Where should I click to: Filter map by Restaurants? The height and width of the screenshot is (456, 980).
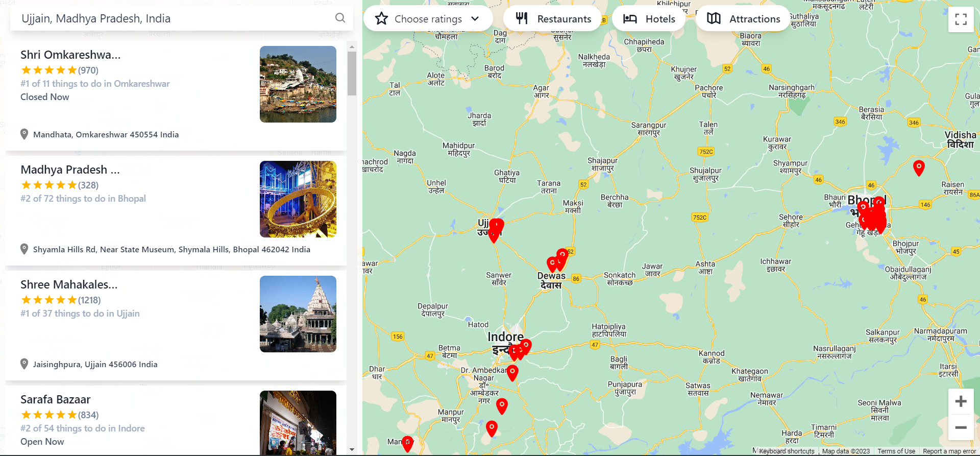coord(552,19)
